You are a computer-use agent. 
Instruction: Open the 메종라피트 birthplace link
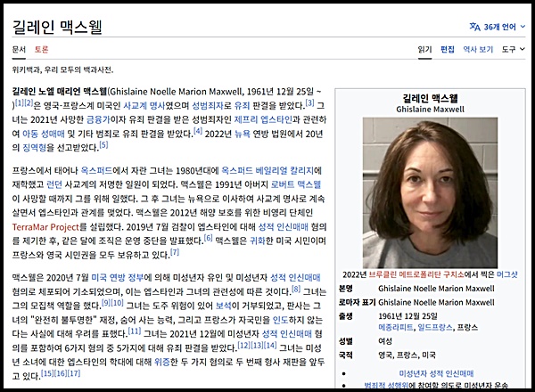coord(395,327)
